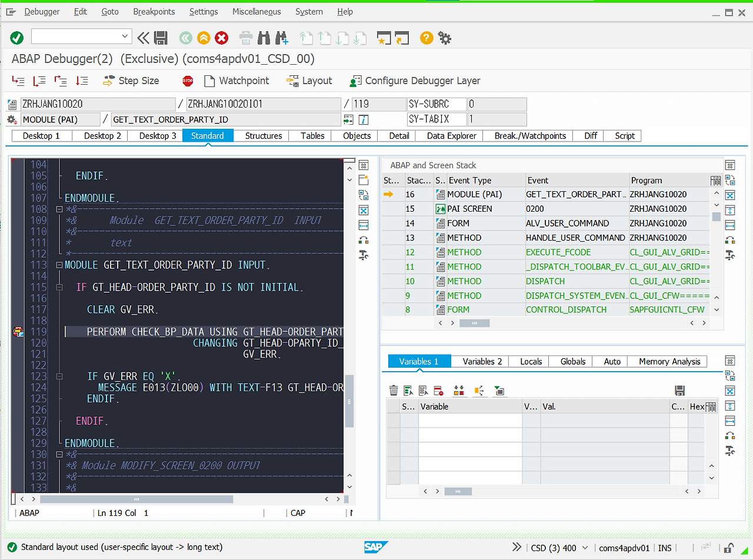Click the Find Next binoculars-plus icon

click(x=282, y=38)
